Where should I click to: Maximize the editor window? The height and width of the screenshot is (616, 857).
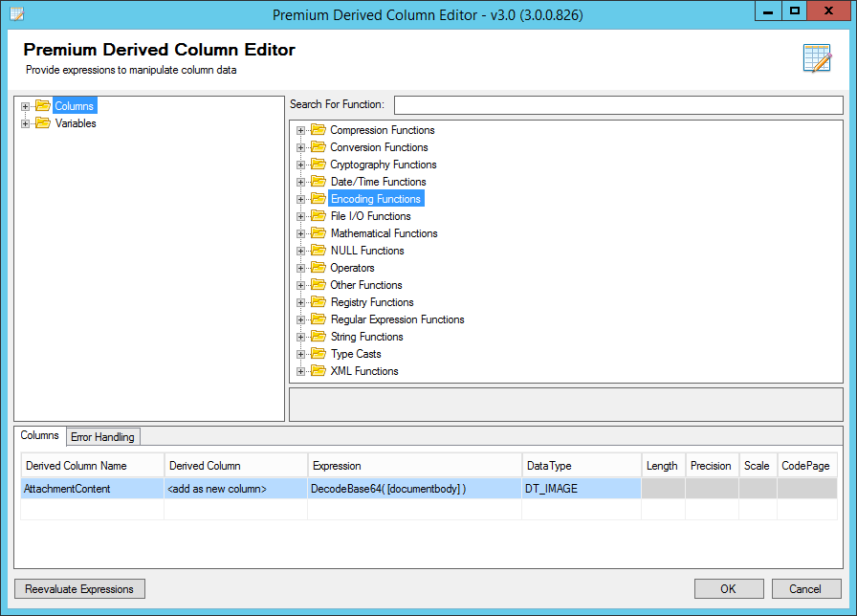(794, 11)
